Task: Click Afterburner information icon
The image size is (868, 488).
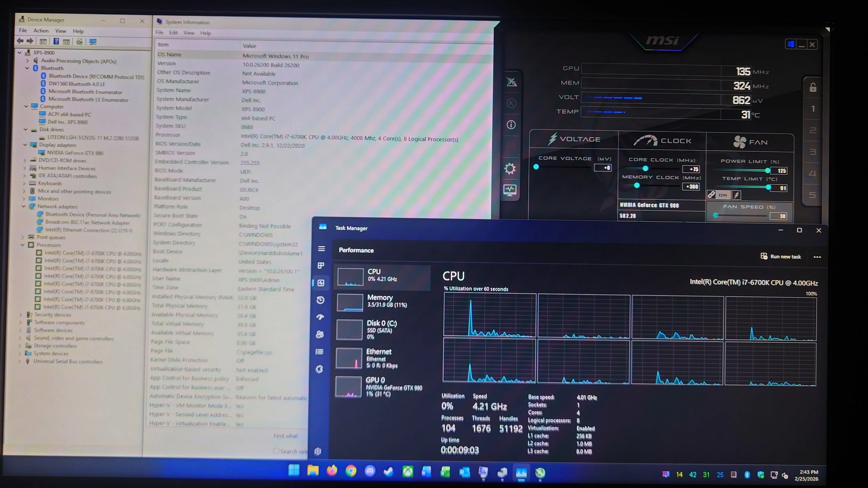Action: (x=511, y=125)
